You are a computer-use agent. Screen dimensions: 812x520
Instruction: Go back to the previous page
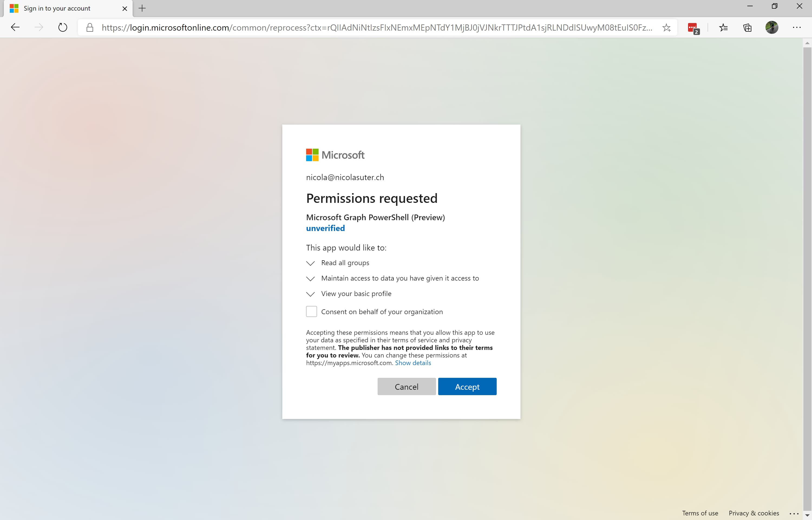coord(15,27)
